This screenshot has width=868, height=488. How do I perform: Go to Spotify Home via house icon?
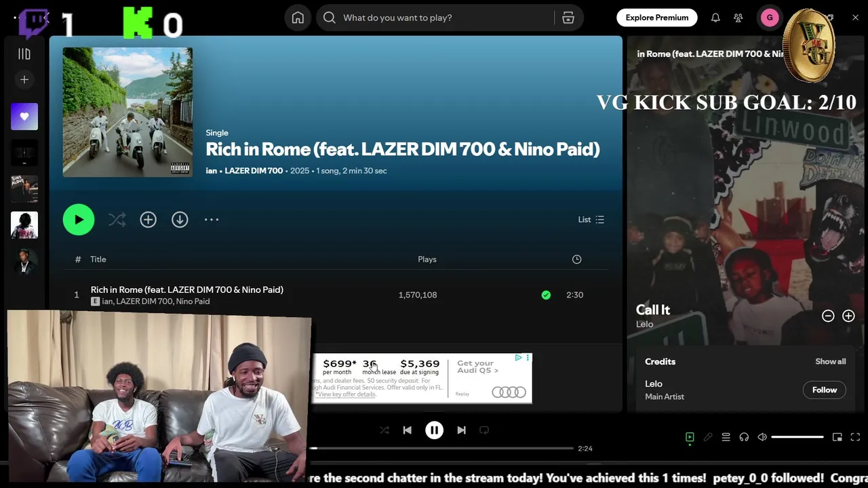[298, 18]
